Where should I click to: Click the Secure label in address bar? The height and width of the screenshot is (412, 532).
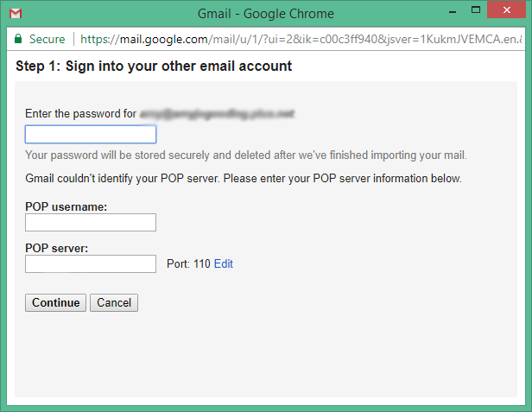coord(47,40)
